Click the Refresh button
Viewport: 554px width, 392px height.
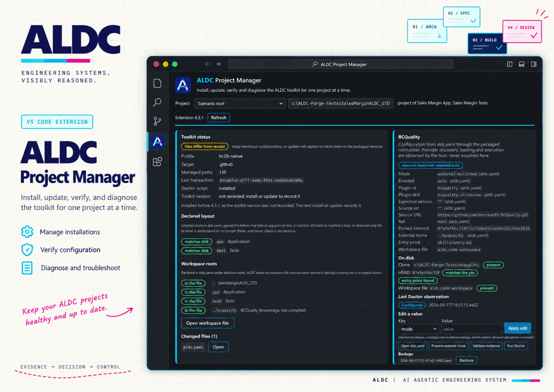point(218,118)
